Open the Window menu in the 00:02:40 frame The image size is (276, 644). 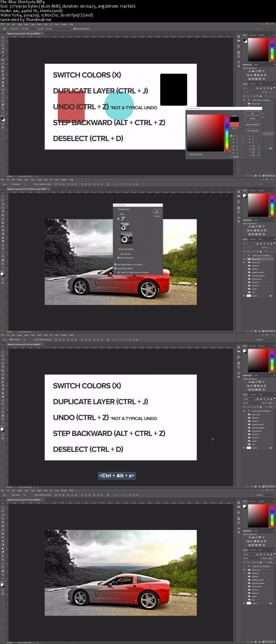64,335
